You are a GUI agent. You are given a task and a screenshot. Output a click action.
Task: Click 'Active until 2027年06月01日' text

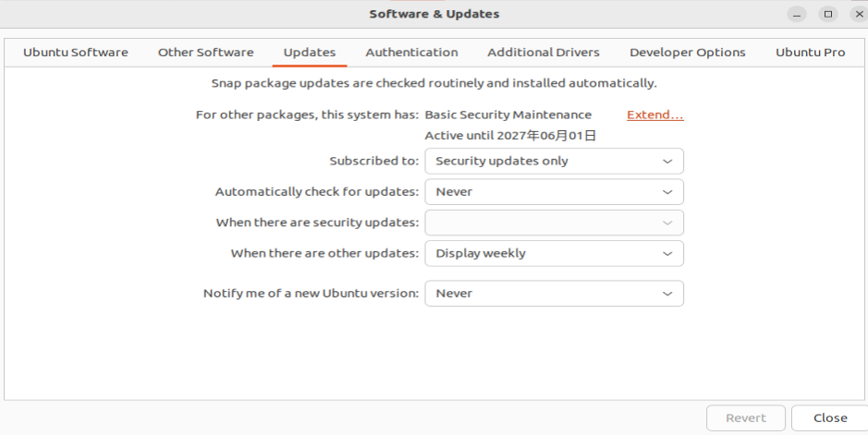510,136
